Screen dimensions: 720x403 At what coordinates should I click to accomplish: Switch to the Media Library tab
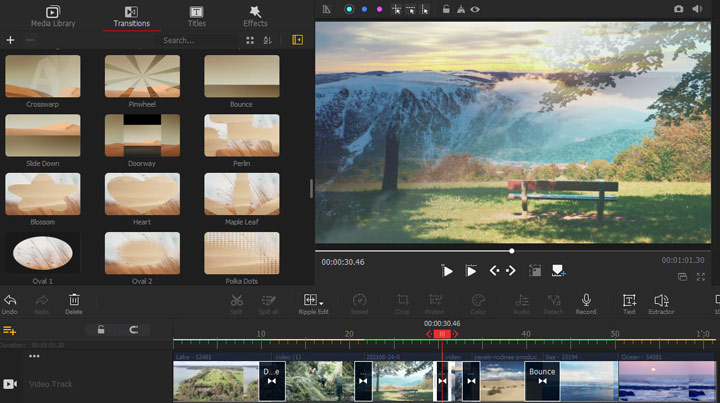(x=55, y=15)
